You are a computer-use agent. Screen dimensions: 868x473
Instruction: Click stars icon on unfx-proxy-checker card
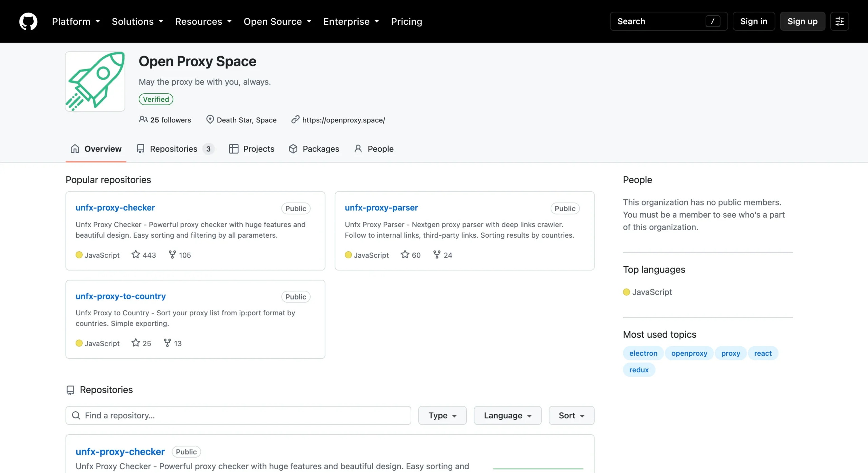(136, 254)
